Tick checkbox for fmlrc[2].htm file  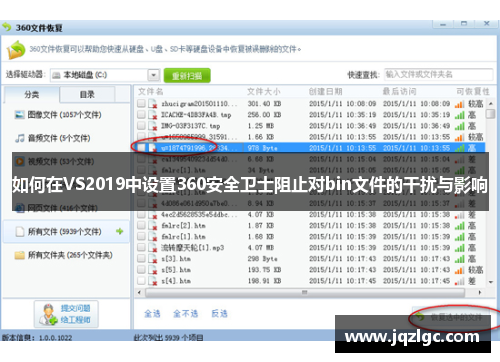(x=141, y=225)
